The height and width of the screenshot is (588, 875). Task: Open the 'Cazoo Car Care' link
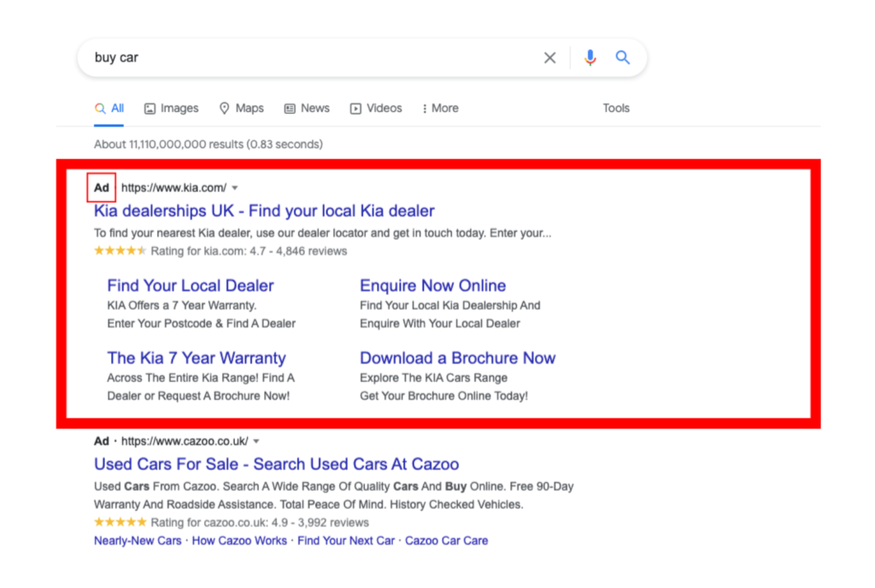pyautogui.click(x=446, y=541)
